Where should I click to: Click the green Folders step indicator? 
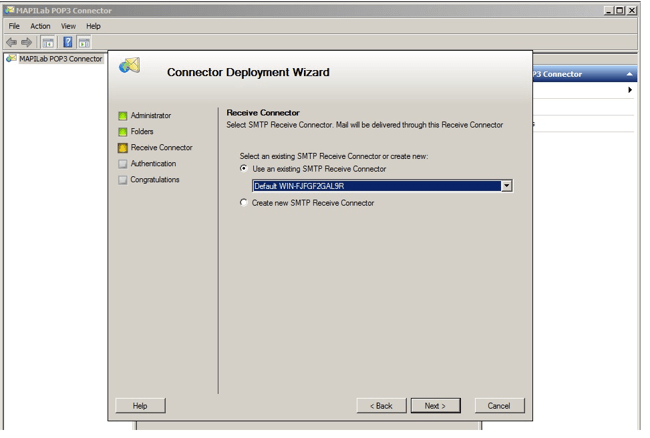click(123, 132)
